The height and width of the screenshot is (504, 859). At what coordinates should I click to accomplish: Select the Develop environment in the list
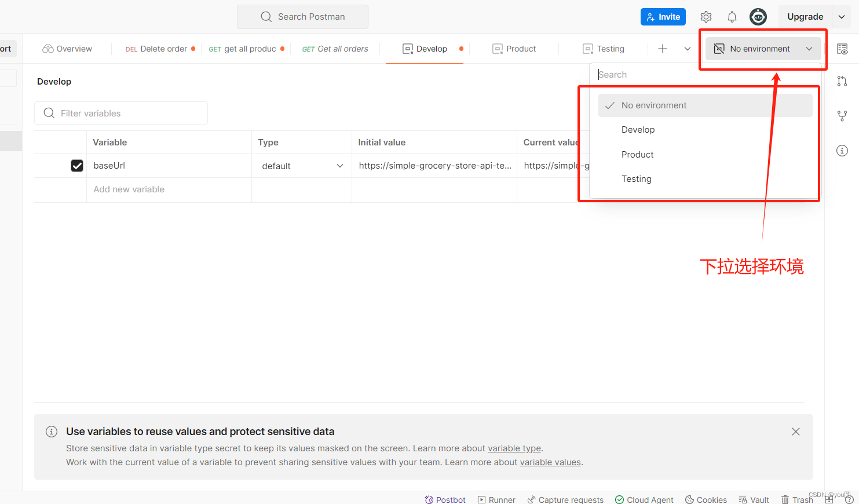(705, 130)
